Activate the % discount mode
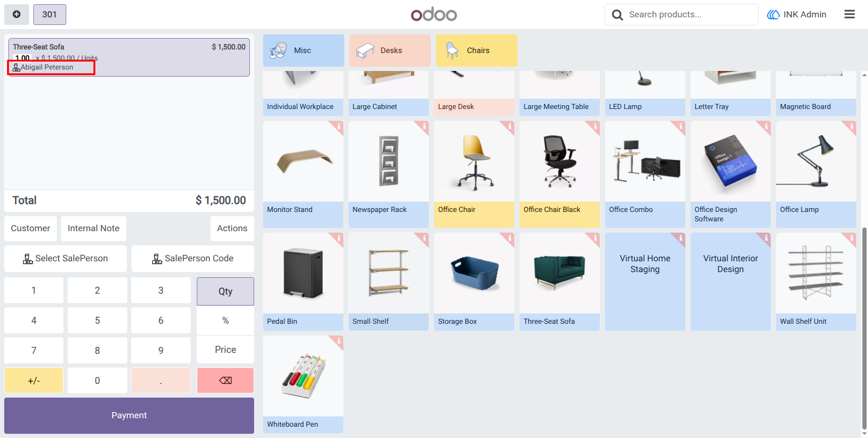Image resolution: width=868 pixels, height=438 pixels. pyautogui.click(x=225, y=321)
